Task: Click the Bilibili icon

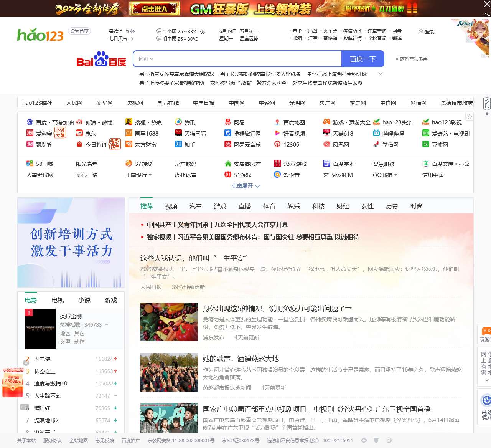Action: pyautogui.click(x=376, y=133)
